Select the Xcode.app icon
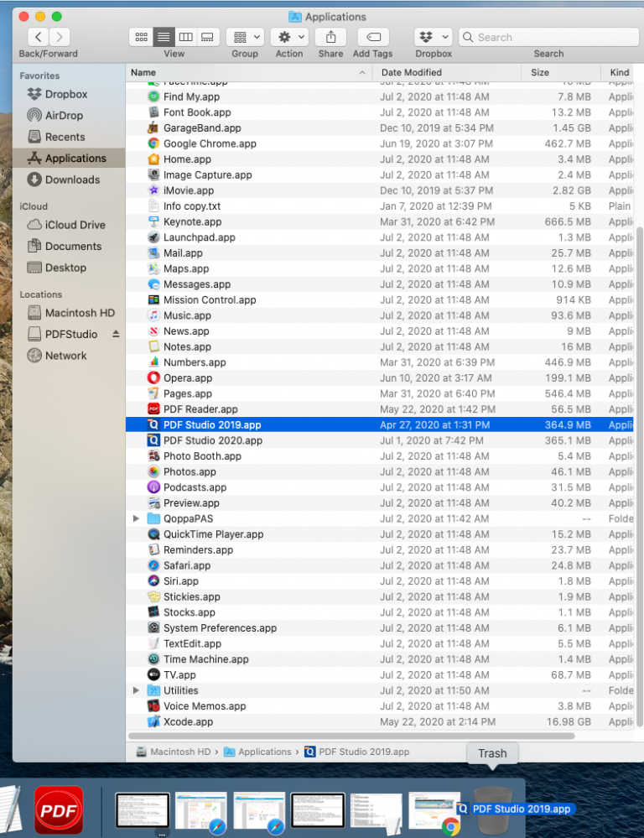Image resolution: width=644 pixels, height=838 pixels. [x=153, y=721]
